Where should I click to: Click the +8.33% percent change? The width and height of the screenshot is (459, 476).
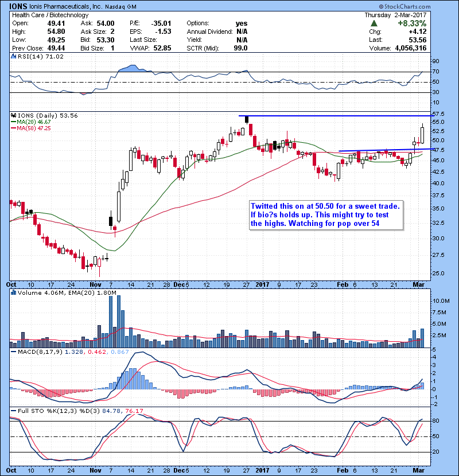[412, 24]
